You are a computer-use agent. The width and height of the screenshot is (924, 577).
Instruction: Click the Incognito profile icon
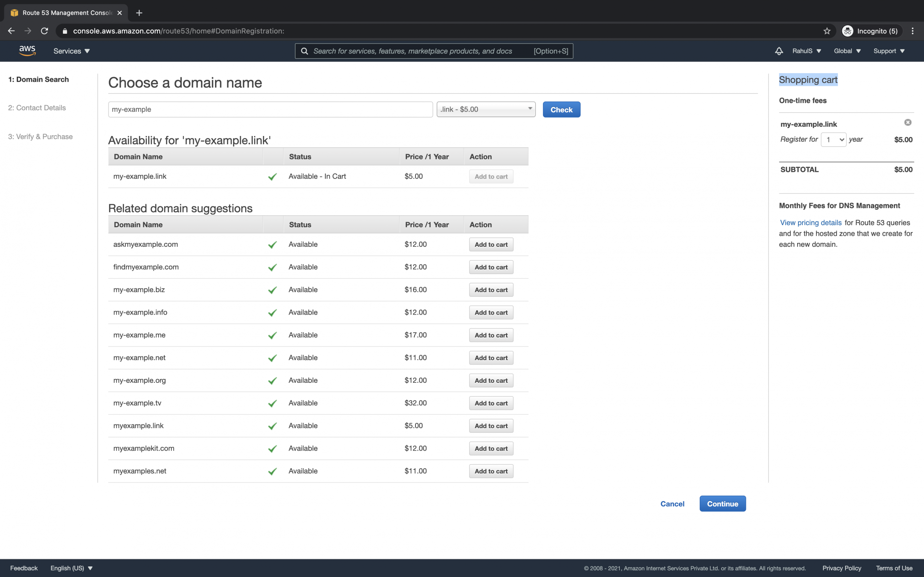tap(848, 31)
